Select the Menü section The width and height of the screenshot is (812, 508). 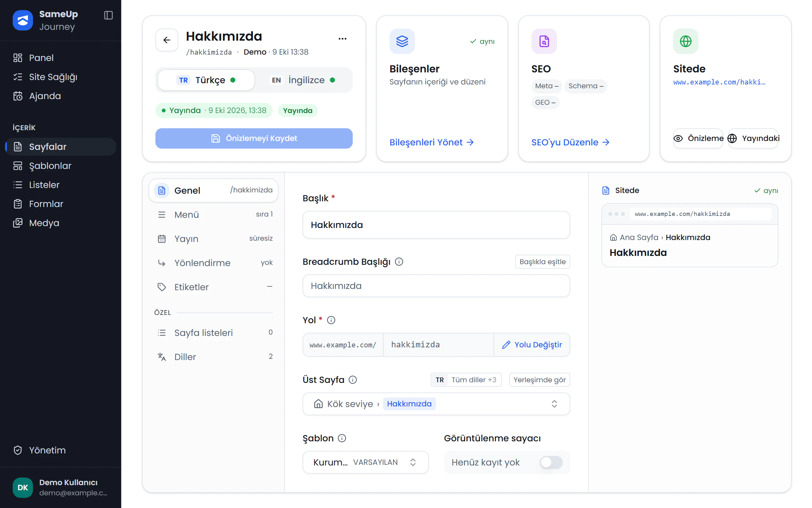pyautogui.click(x=213, y=214)
